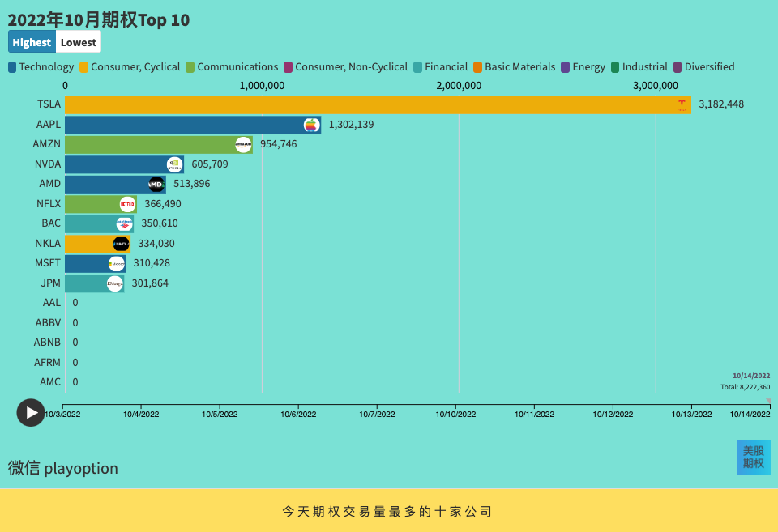
Task: Click the NVDA value 605,709
Action: tap(210, 164)
